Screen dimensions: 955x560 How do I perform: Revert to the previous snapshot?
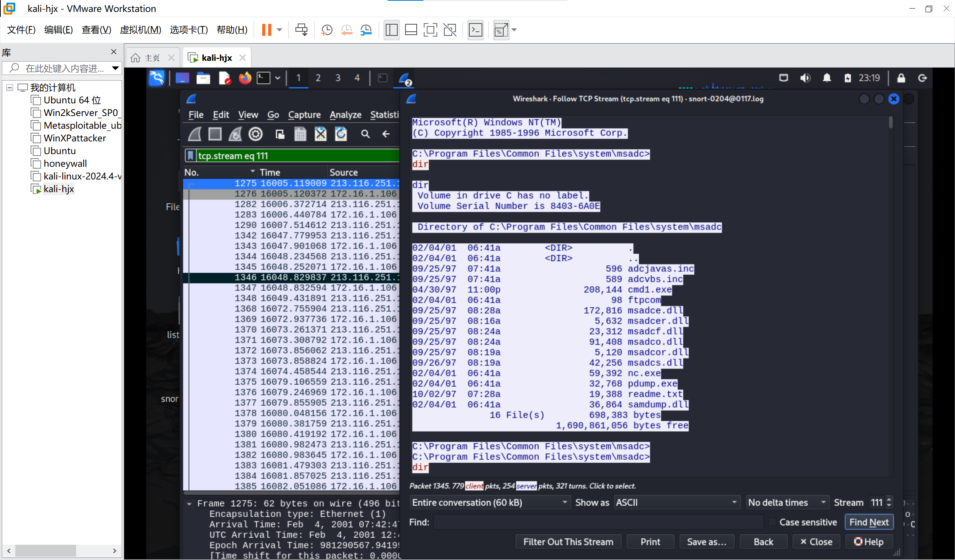click(x=347, y=29)
